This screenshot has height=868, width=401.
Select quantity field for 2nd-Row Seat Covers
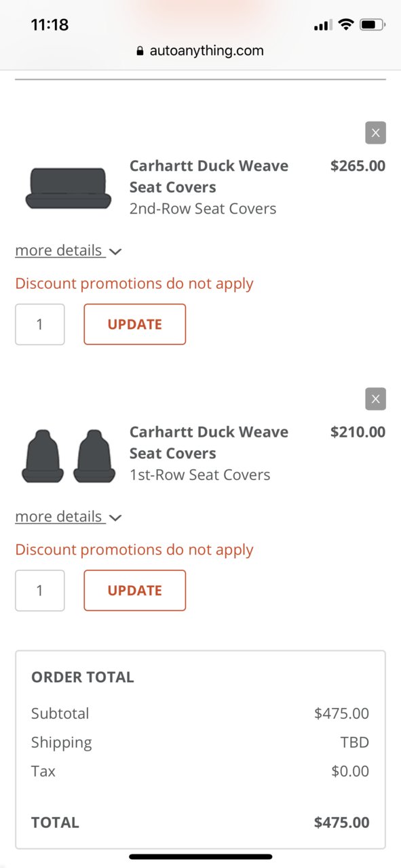point(40,324)
